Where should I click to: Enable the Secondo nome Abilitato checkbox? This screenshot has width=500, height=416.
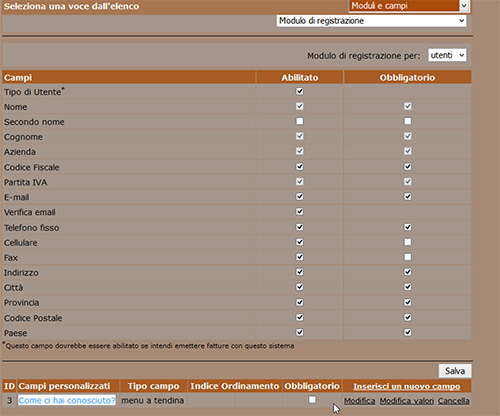pos(300,121)
